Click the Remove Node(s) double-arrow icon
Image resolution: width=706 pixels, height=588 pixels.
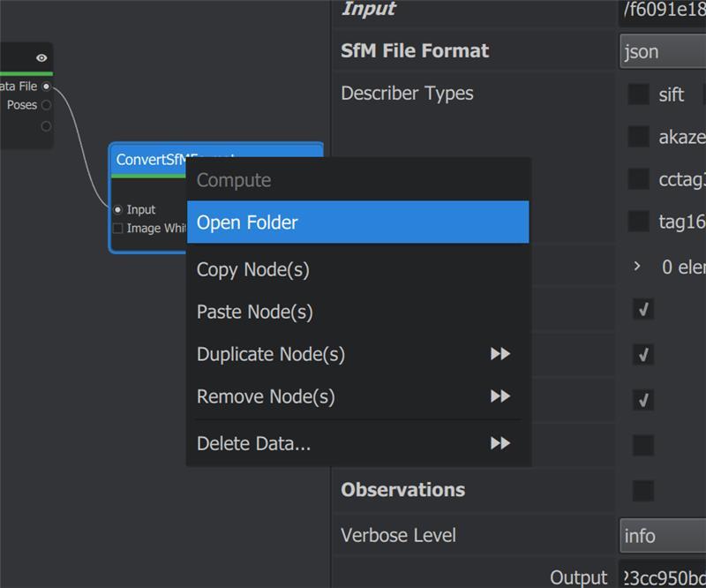(x=500, y=396)
